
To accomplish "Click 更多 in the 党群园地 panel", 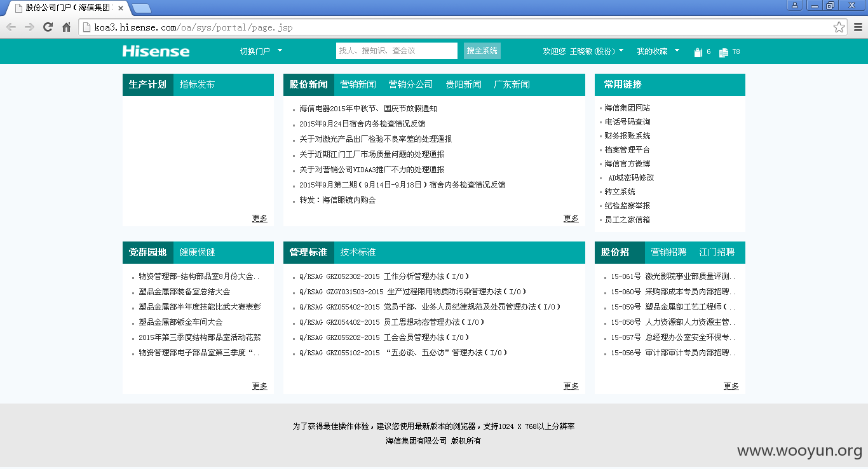I will (260, 386).
